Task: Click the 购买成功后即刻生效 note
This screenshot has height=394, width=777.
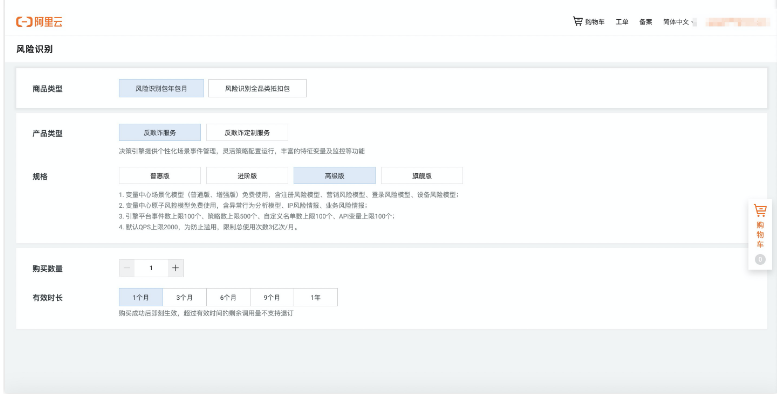Action: 206,313
